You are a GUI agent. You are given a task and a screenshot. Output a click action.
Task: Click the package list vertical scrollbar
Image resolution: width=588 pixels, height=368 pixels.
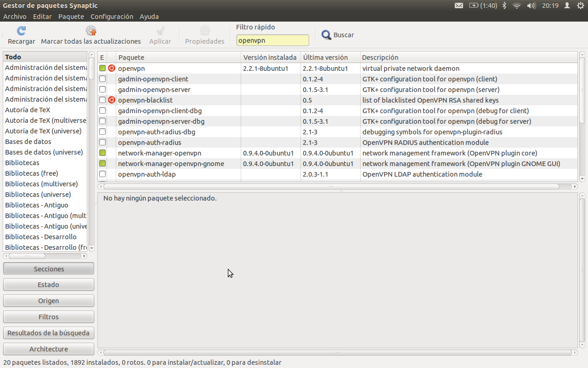click(582, 117)
